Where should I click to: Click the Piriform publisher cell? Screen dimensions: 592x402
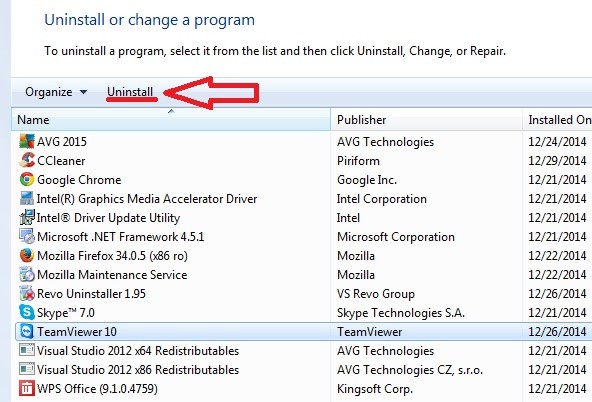point(358,161)
